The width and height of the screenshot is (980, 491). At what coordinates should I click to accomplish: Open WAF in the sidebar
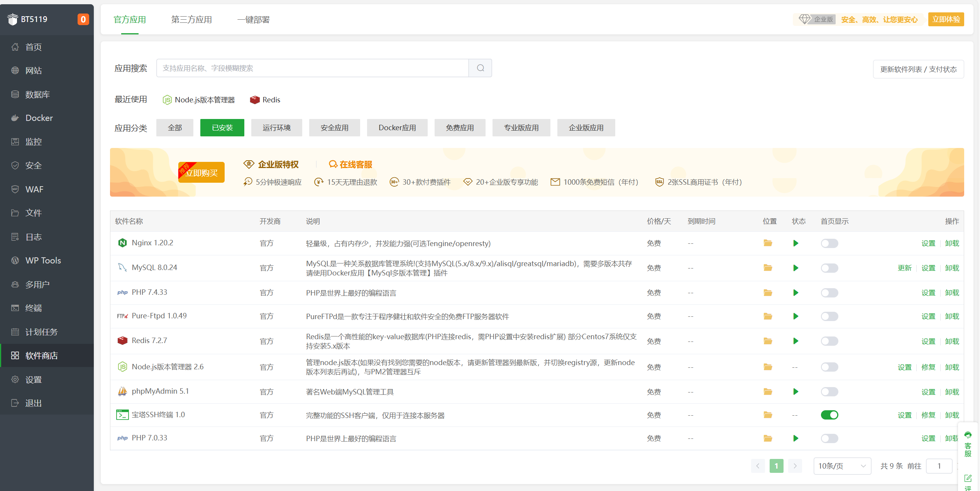pyautogui.click(x=47, y=189)
